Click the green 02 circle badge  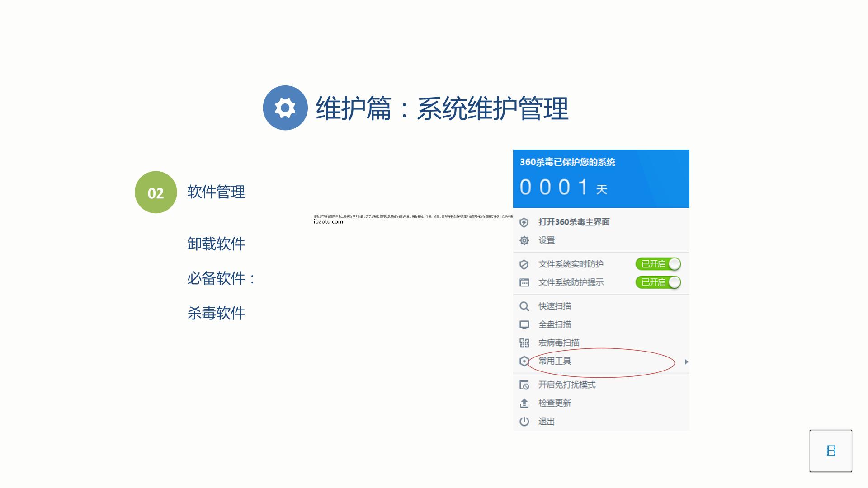click(x=156, y=192)
